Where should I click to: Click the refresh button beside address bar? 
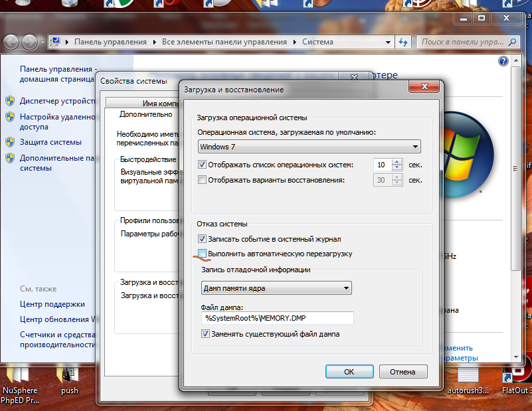(x=402, y=42)
